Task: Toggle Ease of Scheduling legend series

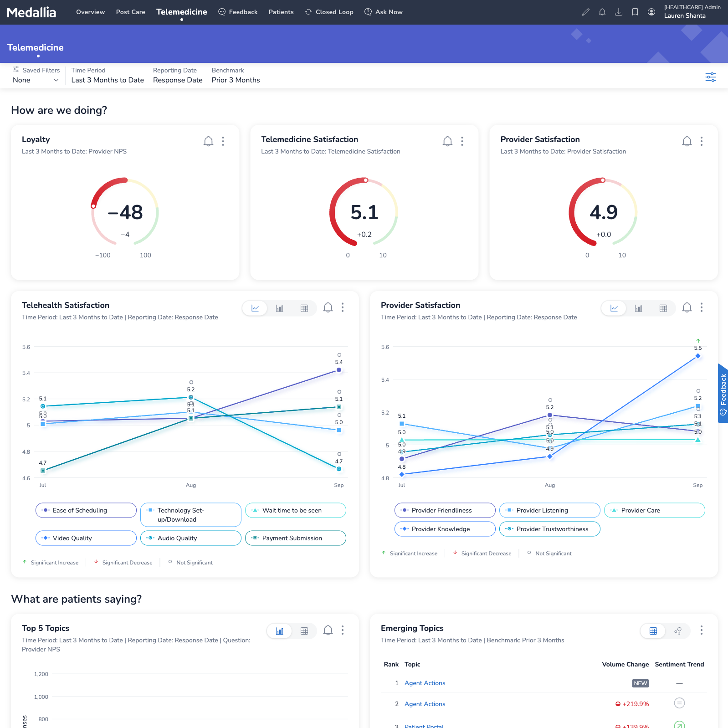Action: click(86, 510)
